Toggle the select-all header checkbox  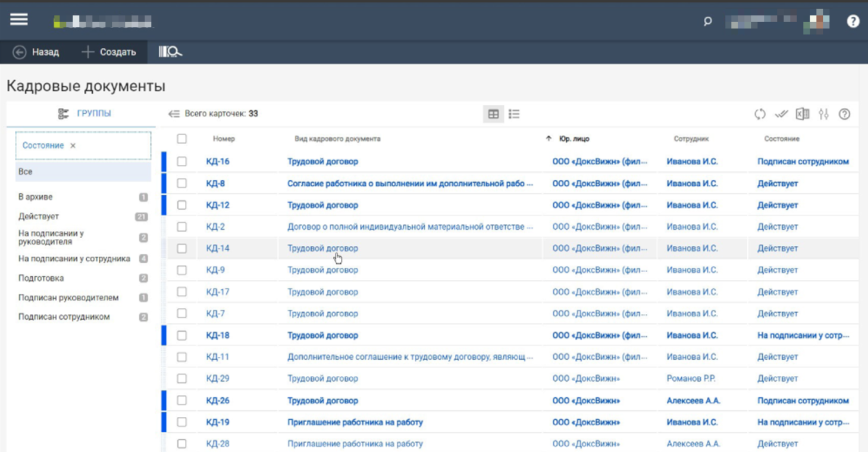pos(182,139)
